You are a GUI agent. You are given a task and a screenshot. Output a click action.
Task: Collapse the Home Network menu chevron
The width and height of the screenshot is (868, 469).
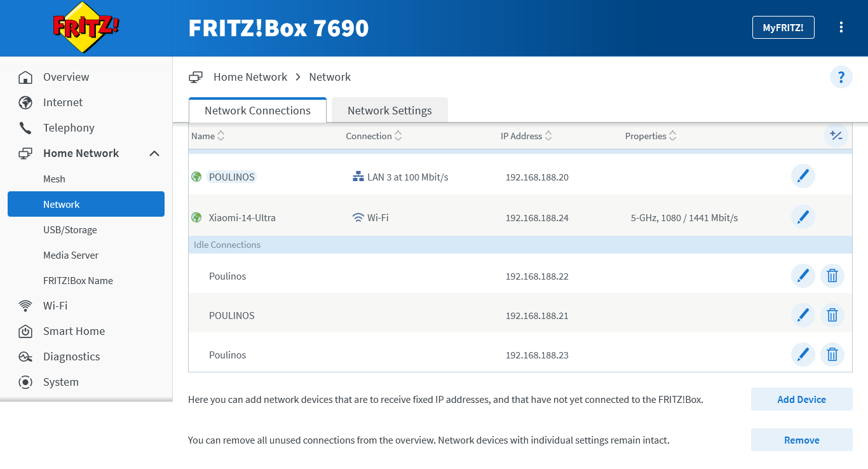point(154,153)
